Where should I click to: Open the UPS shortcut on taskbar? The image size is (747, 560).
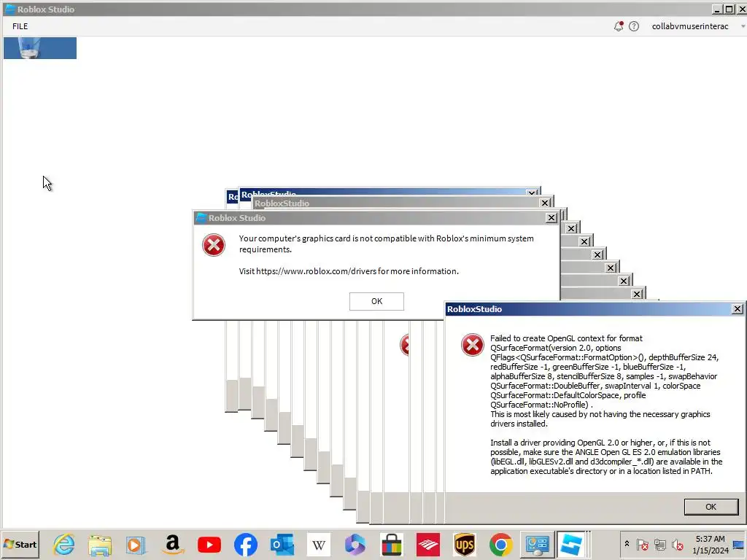click(465, 545)
